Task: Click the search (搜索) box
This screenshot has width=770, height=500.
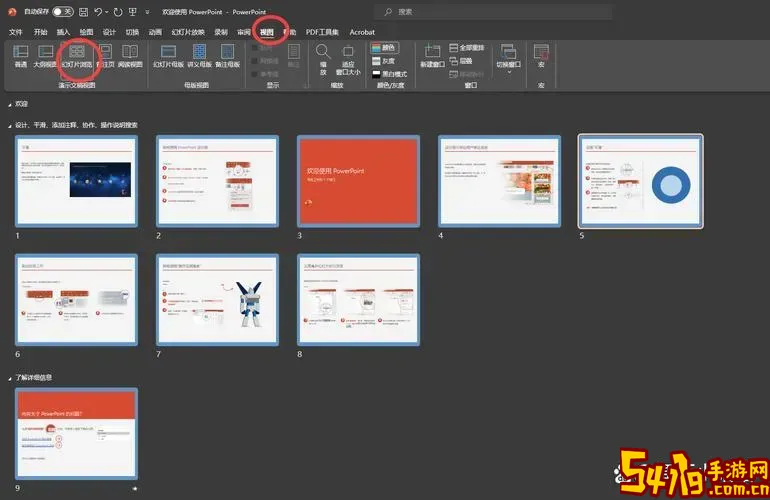Action: 494,12
